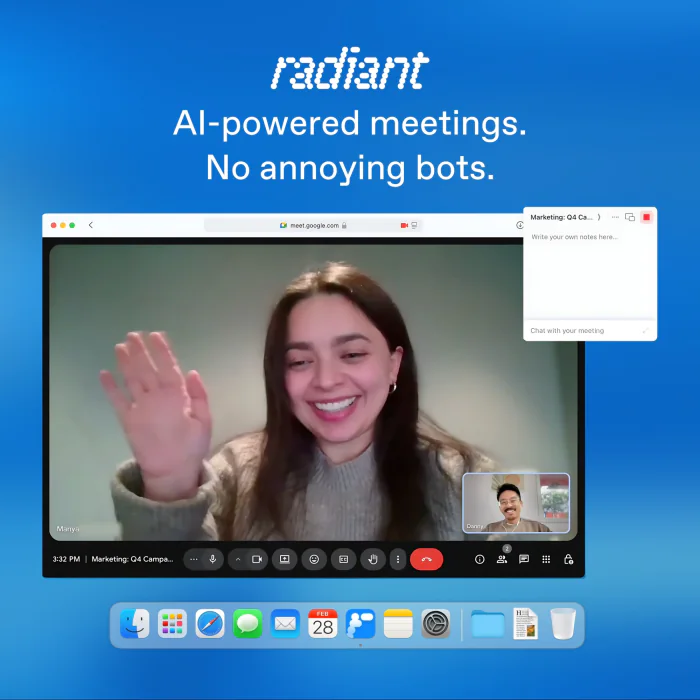The width and height of the screenshot is (700, 700).
Task: Select Danny's self-view video thumbnail
Action: (x=516, y=503)
